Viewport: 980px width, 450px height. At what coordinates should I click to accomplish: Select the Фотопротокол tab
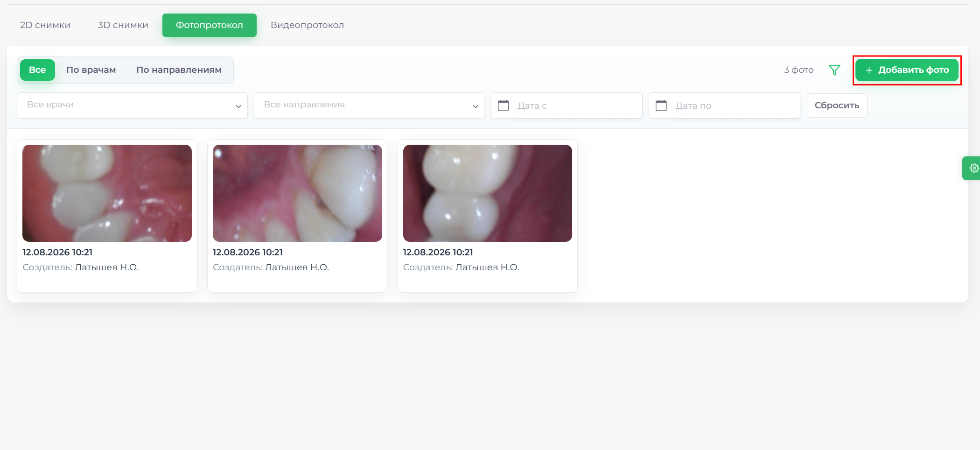[x=210, y=25]
